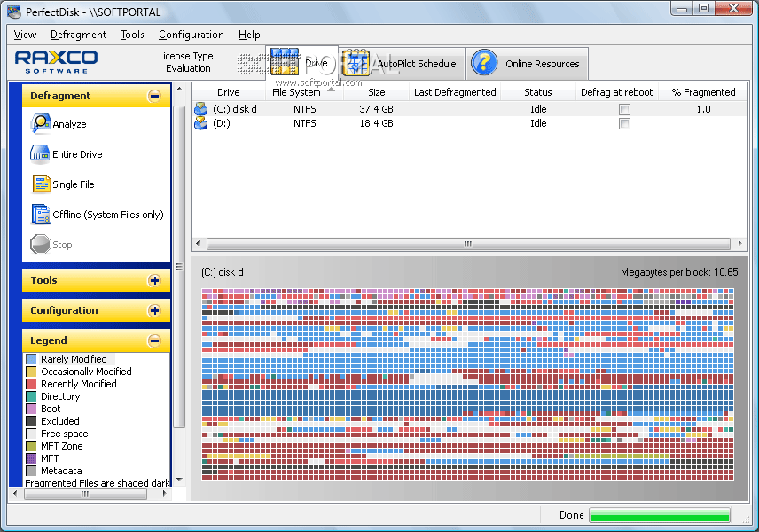Viewport: 759px width, 532px height.
Task: Click the Recently Modified red swatch
Action: click(31, 384)
